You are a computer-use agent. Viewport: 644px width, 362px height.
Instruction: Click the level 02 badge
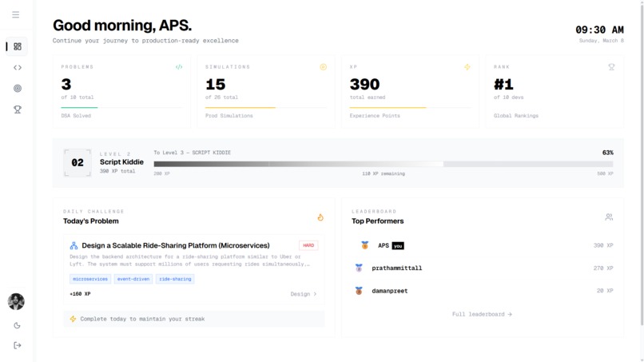click(78, 163)
